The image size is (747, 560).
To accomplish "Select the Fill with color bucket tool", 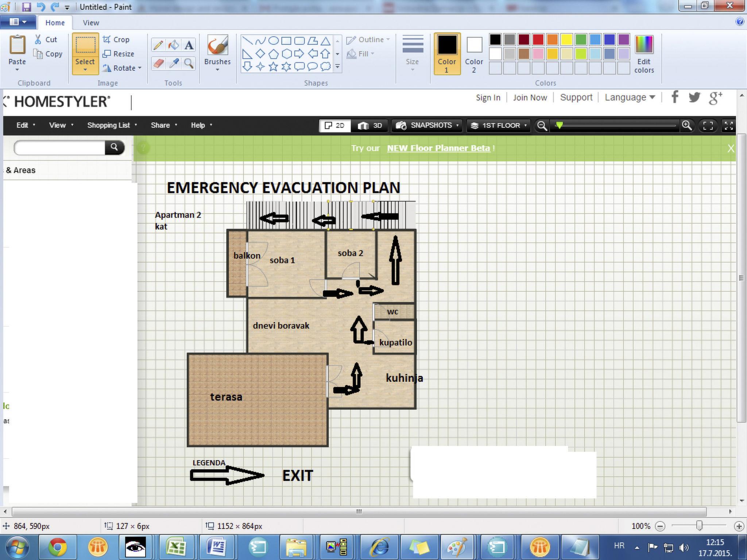I will coord(173,45).
